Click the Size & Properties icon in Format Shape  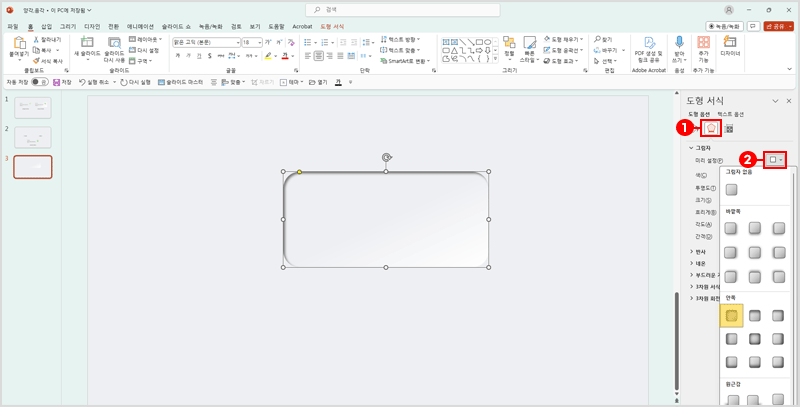point(729,128)
